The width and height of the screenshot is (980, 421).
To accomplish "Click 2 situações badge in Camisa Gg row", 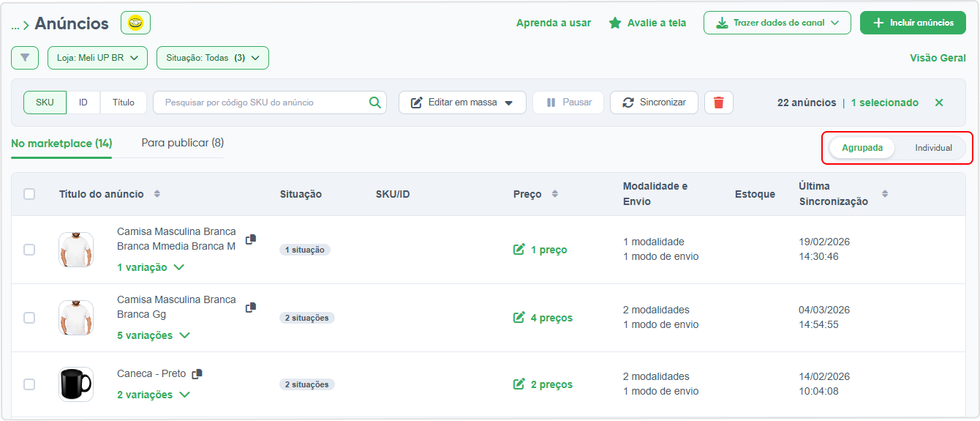I will (307, 318).
